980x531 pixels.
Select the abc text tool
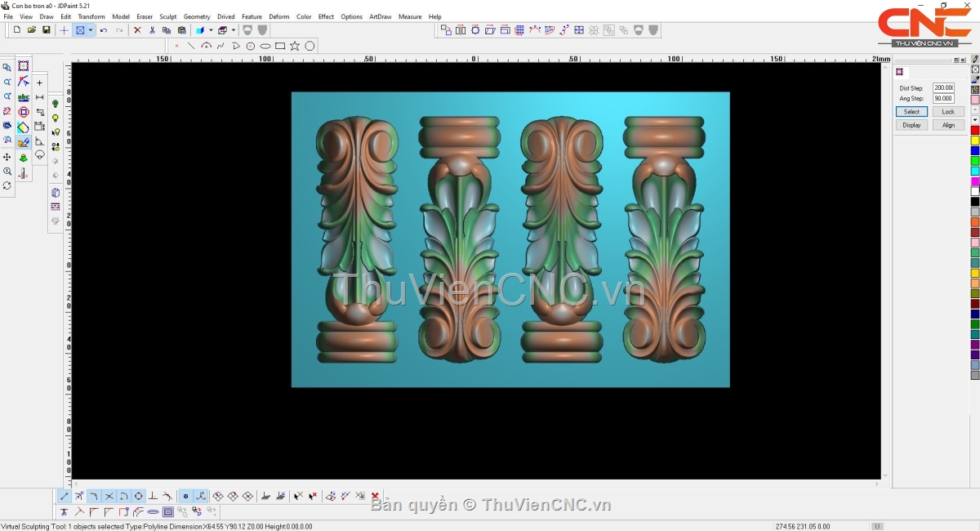pyautogui.click(x=24, y=97)
